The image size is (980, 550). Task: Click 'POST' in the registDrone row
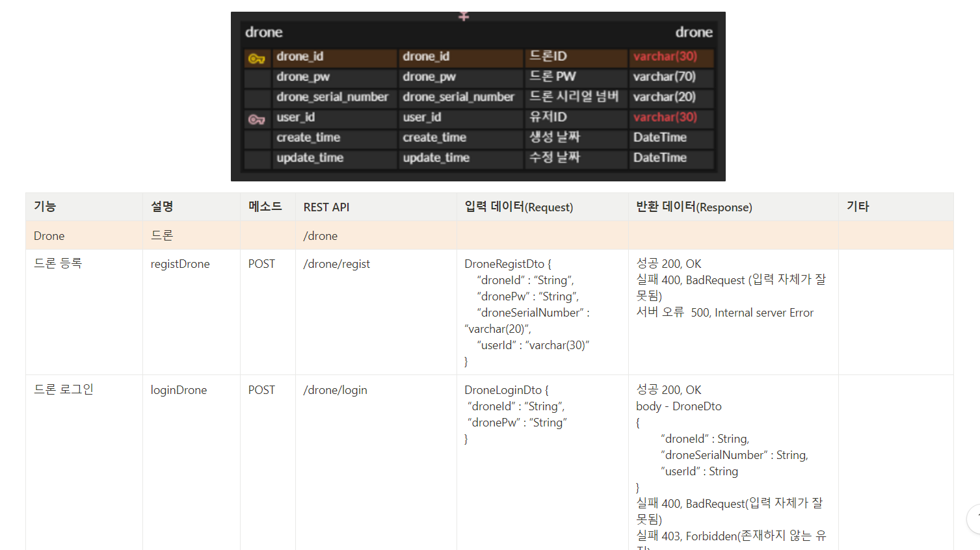[261, 264]
